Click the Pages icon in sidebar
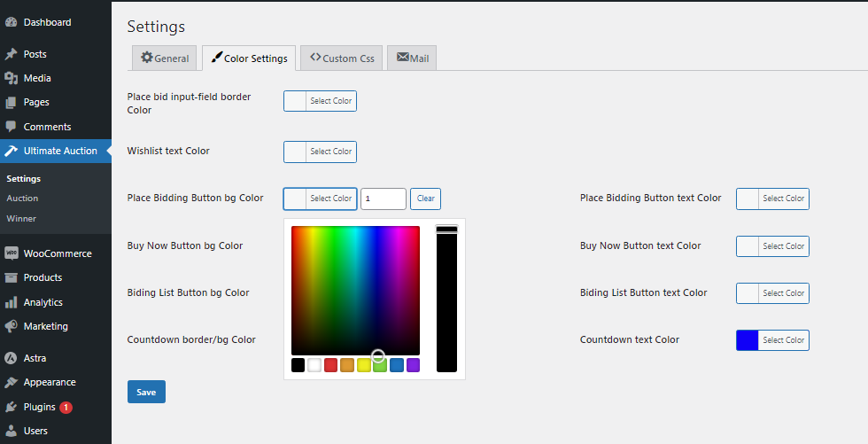 (11, 103)
